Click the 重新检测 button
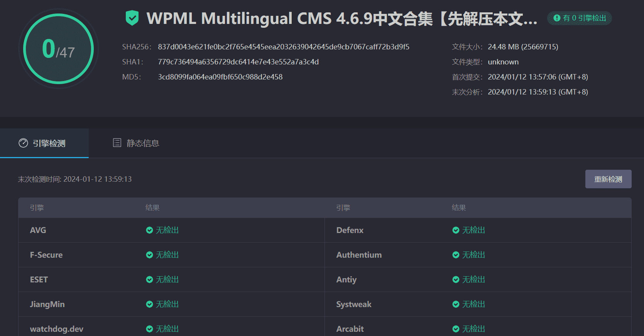Screen dimensions: 644x336 (608, 179)
